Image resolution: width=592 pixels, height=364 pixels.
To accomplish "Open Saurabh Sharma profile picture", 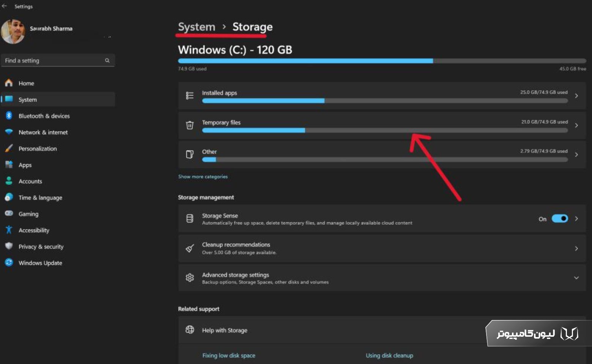I will pyautogui.click(x=13, y=31).
